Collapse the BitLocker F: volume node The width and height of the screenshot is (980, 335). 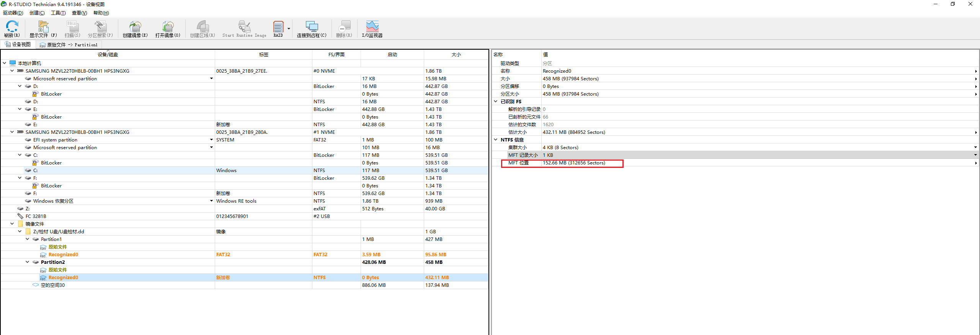coord(20,178)
